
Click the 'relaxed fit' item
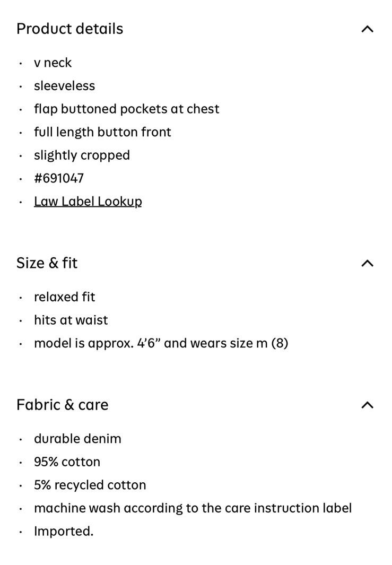pos(65,297)
